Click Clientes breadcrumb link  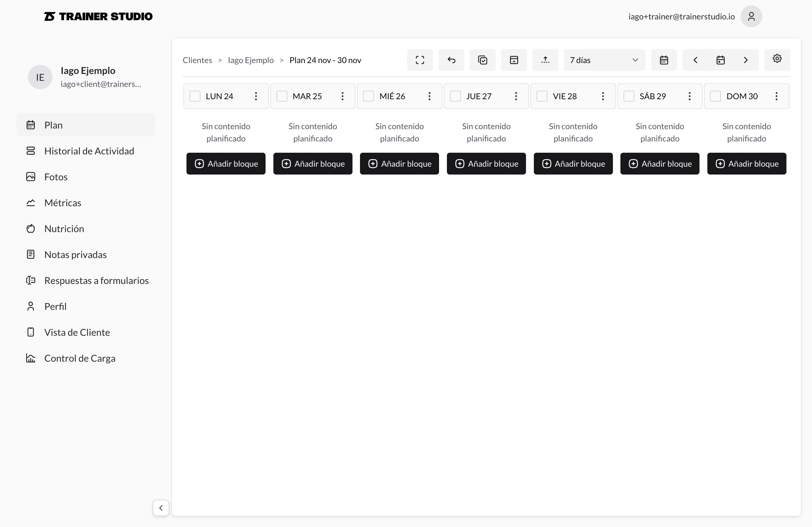(197, 60)
